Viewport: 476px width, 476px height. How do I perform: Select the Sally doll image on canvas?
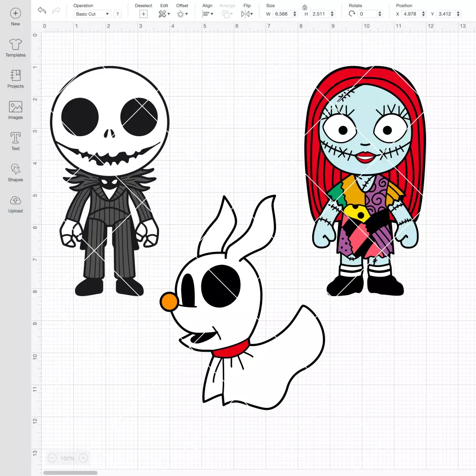(x=366, y=181)
